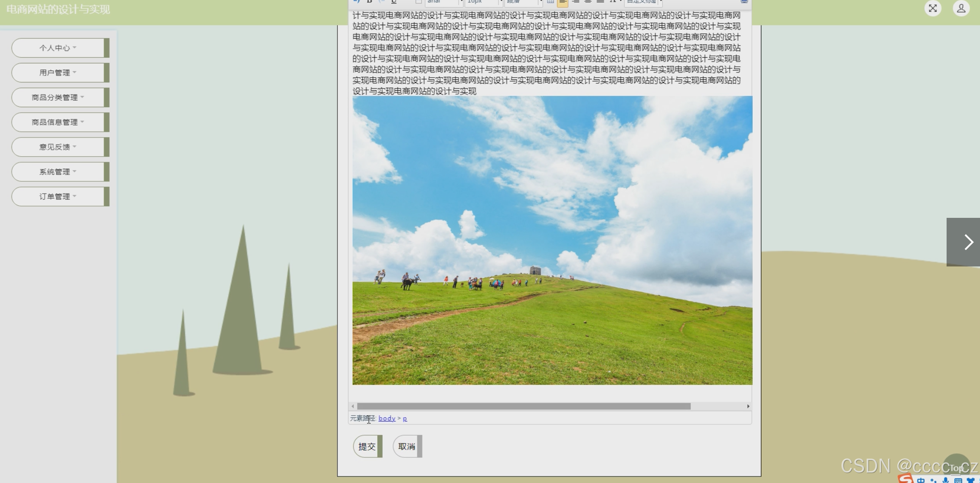The height and width of the screenshot is (483, 980).
Task: Toggle Chinese input mode indicator
Action: point(921,480)
